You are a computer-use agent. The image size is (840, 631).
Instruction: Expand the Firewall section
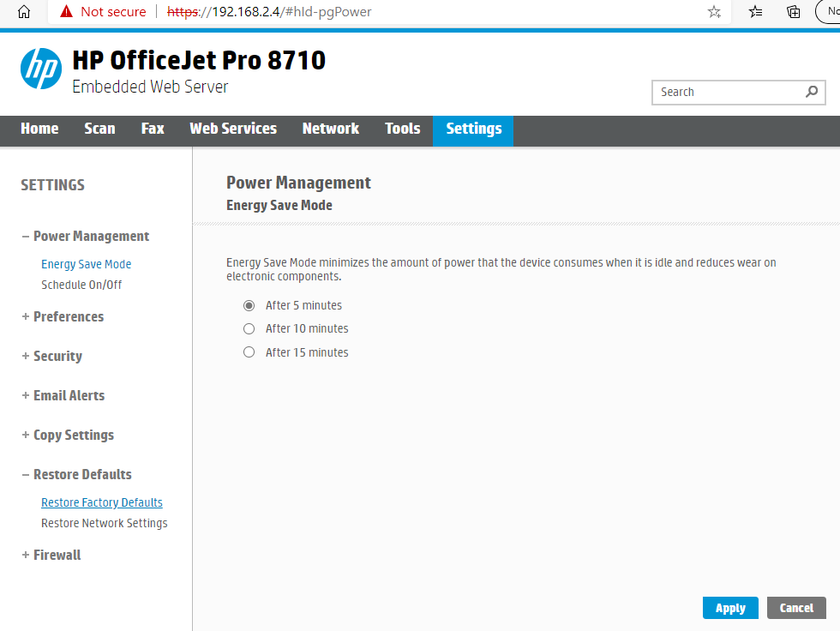point(57,555)
